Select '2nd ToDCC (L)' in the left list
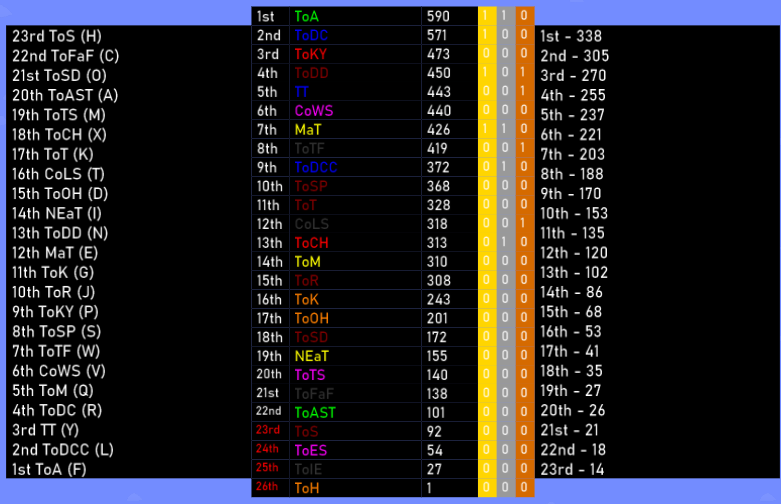 pos(63,450)
